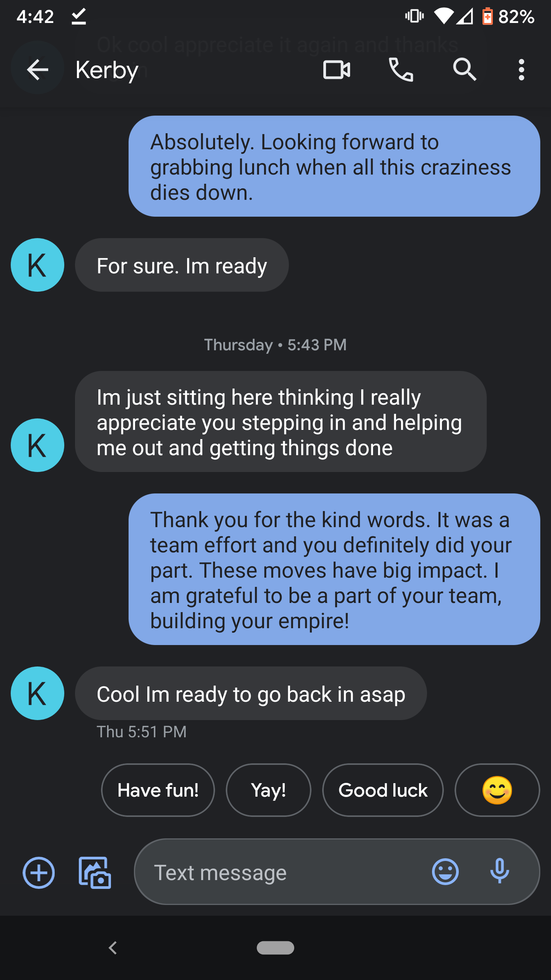Screen dimensions: 551x980
Task: Select the "Good luck" suggested reply
Action: pos(383,790)
